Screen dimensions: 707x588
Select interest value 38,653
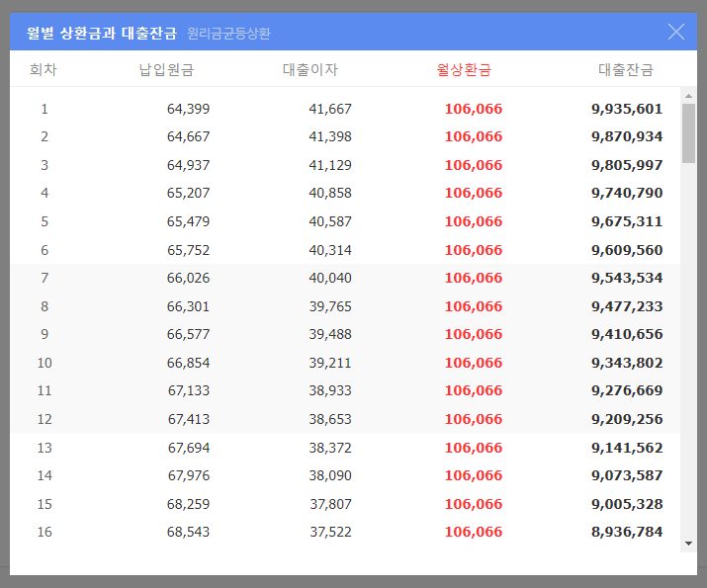click(330, 419)
